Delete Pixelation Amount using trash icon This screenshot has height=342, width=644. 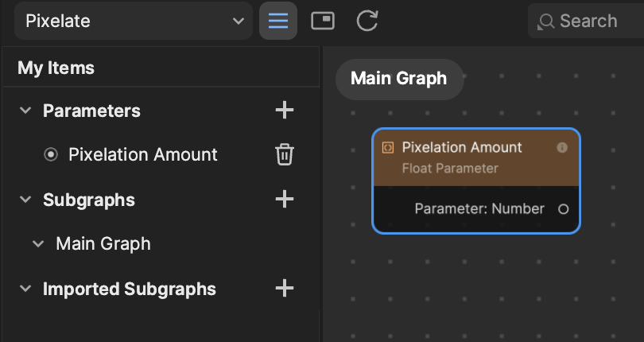pyautogui.click(x=284, y=154)
